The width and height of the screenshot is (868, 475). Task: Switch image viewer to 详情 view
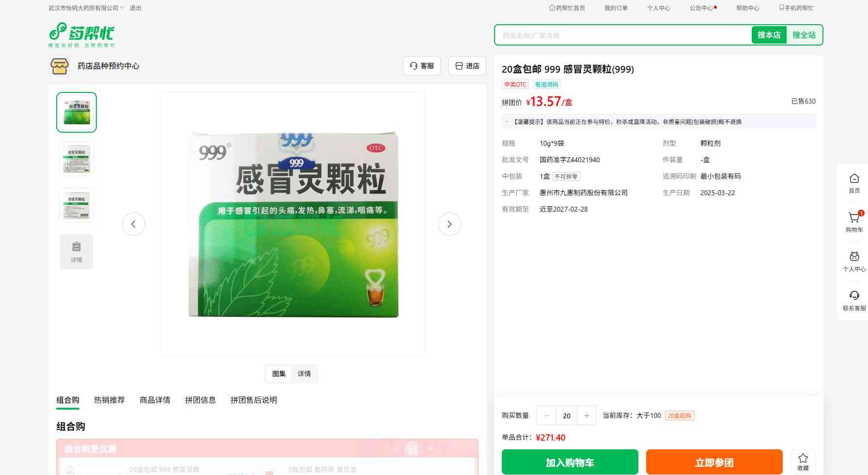pos(304,374)
